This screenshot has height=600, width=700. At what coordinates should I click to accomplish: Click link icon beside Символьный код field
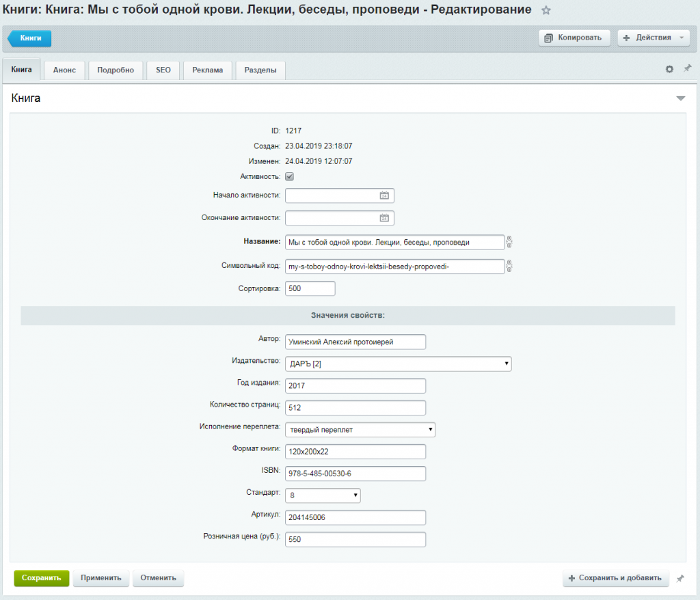509,266
